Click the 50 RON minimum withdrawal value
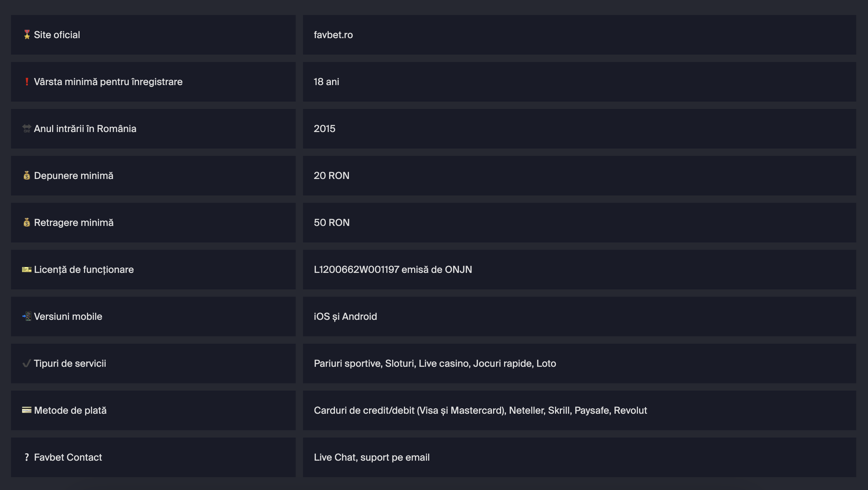The height and width of the screenshot is (490, 868). [332, 223]
